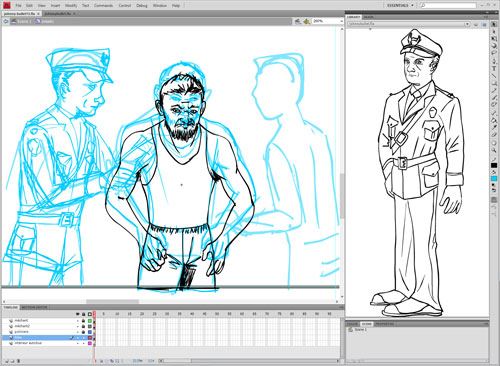Screen dimensions: 500x366
Task: Toggle visibility dot of méchant2 layer
Action: coord(77,326)
